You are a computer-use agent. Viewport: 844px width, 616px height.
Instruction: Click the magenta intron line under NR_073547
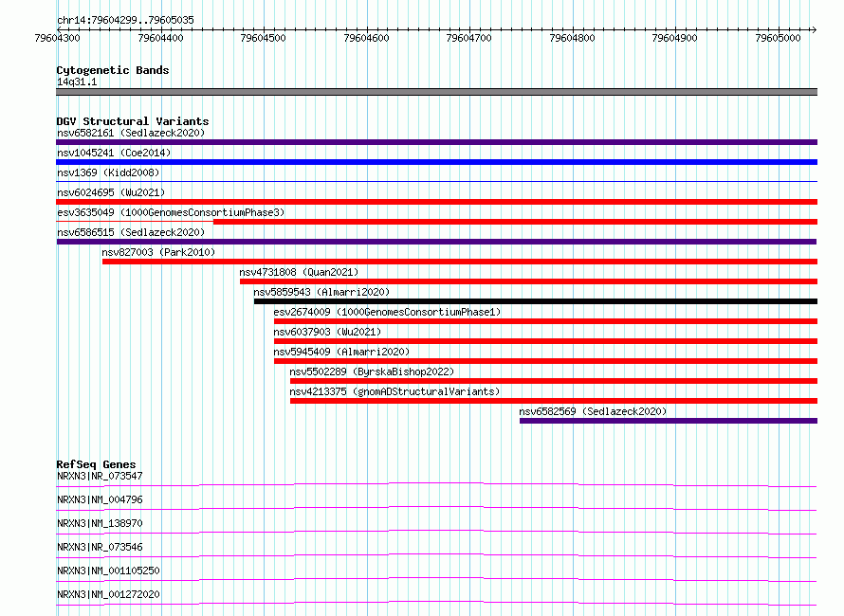tap(436, 483)
